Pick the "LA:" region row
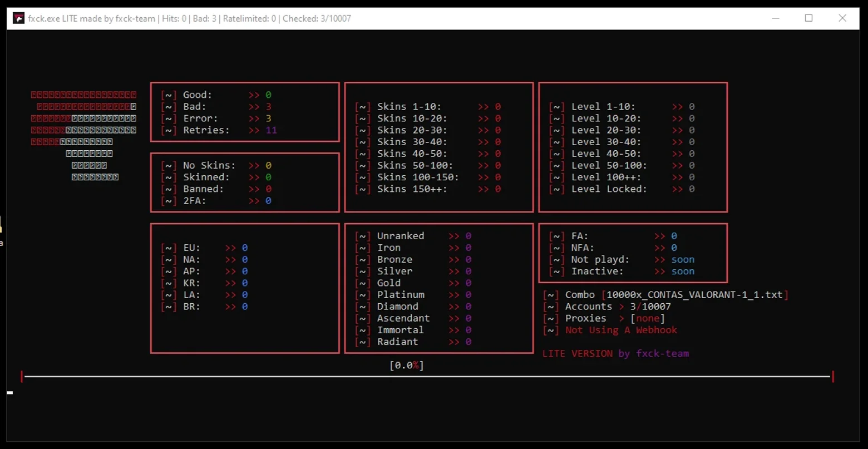Viewport: 868px width, 449px height. [205, 295]
